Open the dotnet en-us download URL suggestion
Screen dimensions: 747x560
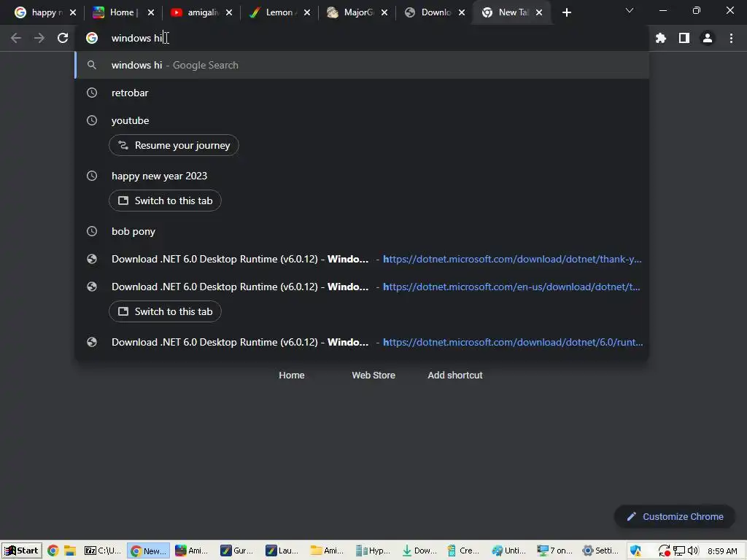tap(362, 287)
